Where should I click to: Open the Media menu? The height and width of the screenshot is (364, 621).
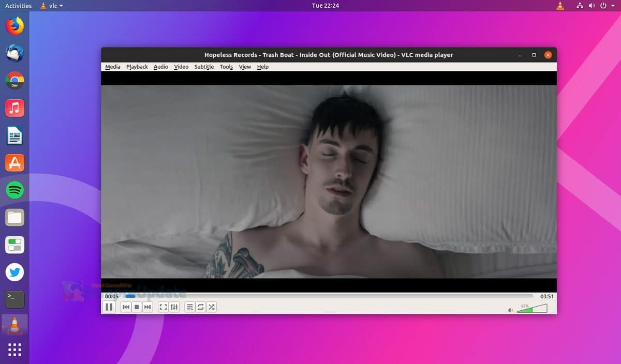click(x=113, y=67)
